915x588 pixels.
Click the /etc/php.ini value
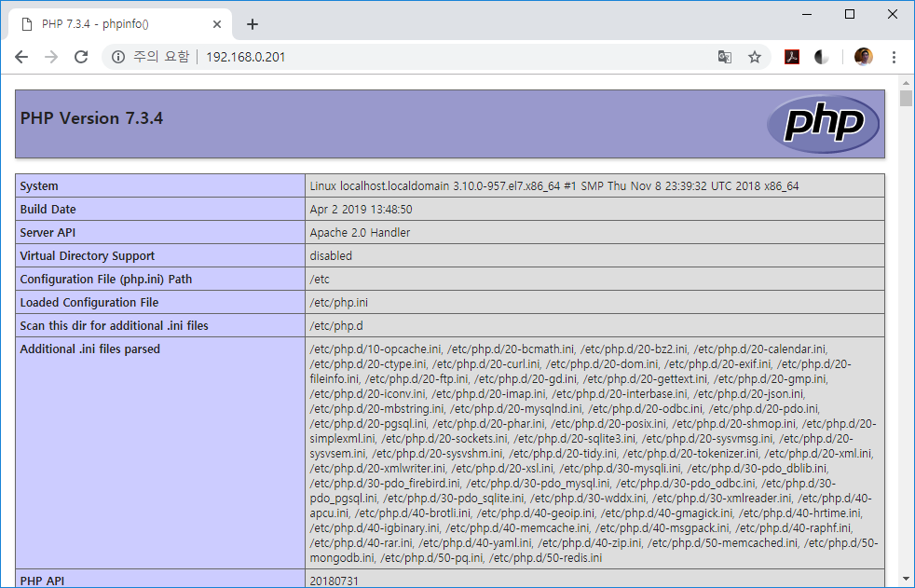[339, 303]
